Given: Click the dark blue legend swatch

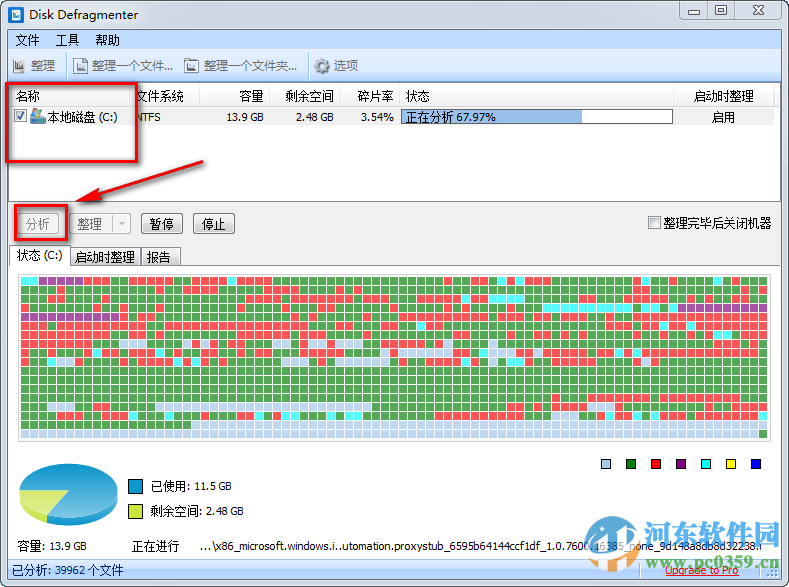Looking at the screenshot, I should coord(756,464).
